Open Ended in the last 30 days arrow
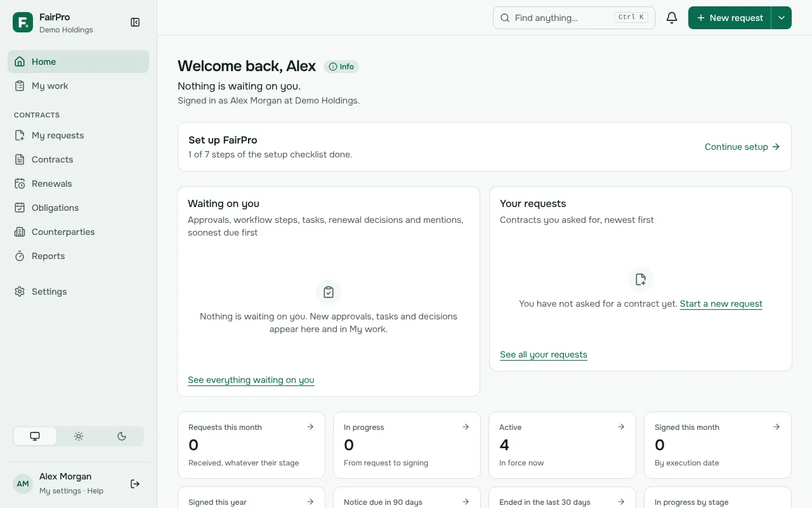Viewport: 812px width, 508px height. (621, 502)
